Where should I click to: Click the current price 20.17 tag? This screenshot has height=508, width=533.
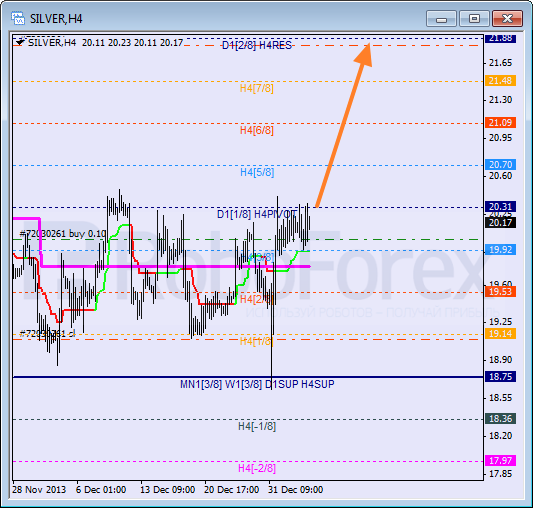click(x=500, y=223)
